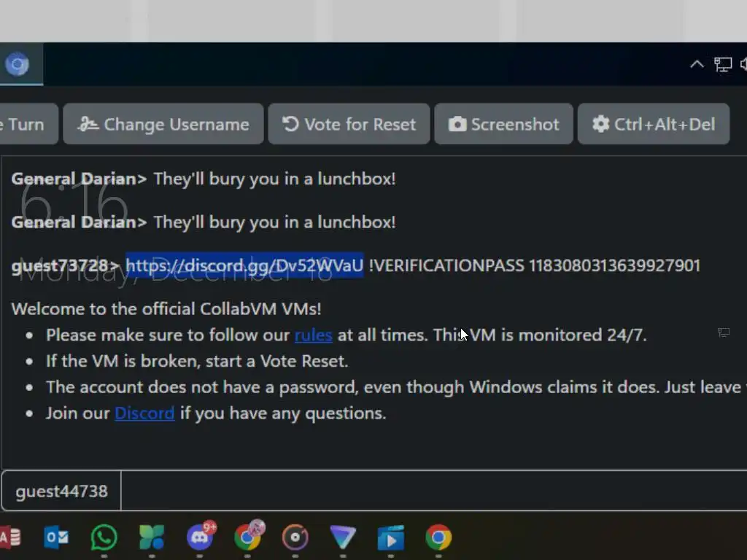
Task: Open Google Chrome at taskbar end
Action: [438, 537]
